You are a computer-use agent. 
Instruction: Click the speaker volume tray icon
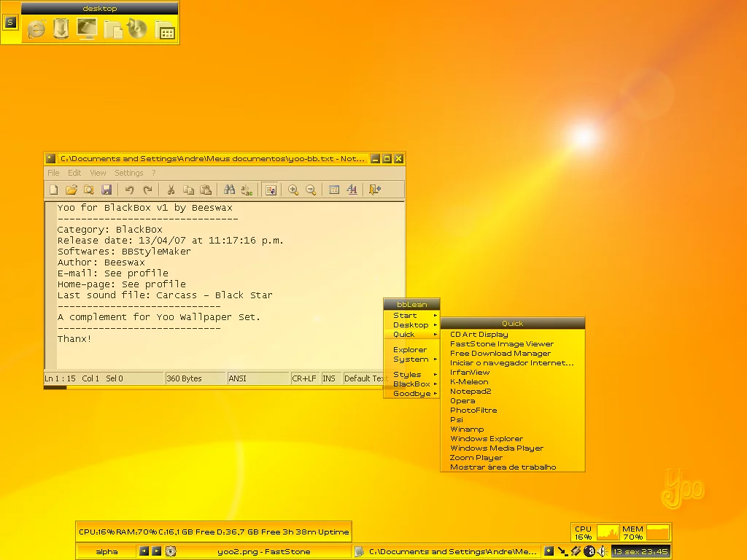[x=601, y=551]
